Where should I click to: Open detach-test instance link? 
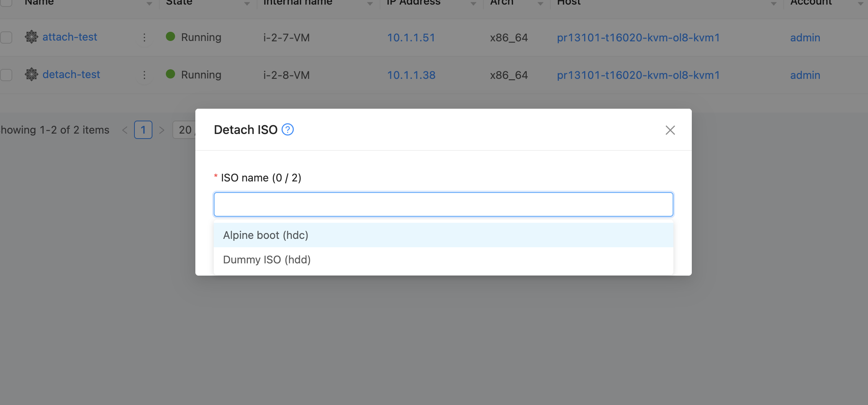point(71,75)
